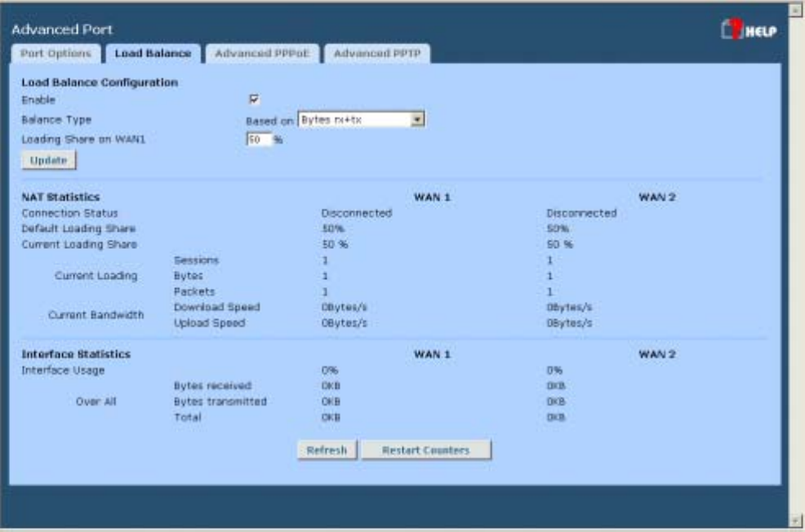Click the Bytes transmitted label
This screenshot has width=805, height=532.
(220, 401)
